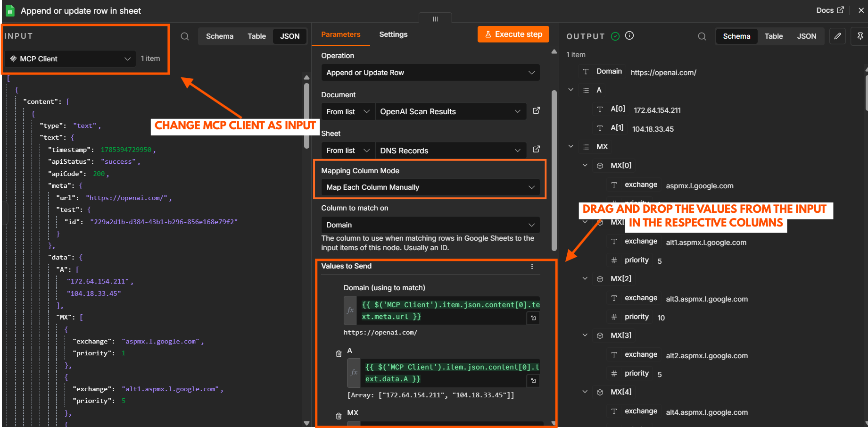Switch input view to Schema tab
This screenshot has height=428, width=868.
click(220, 36)
